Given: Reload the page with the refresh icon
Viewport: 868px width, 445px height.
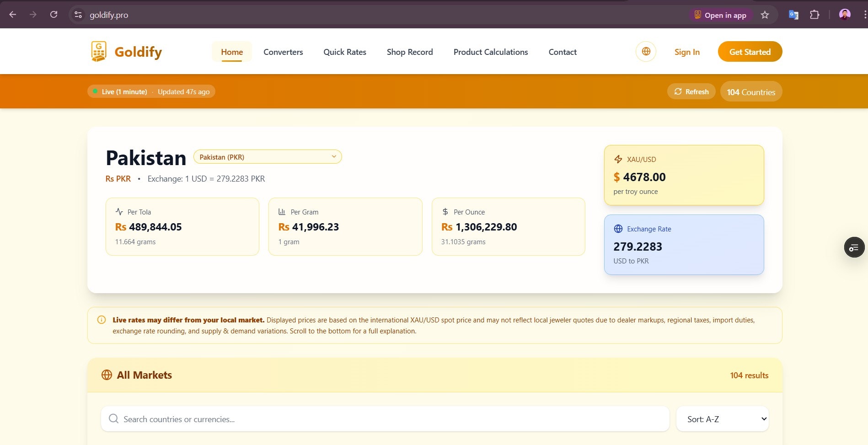Looking at the screenshot, I should pos(54,15).
